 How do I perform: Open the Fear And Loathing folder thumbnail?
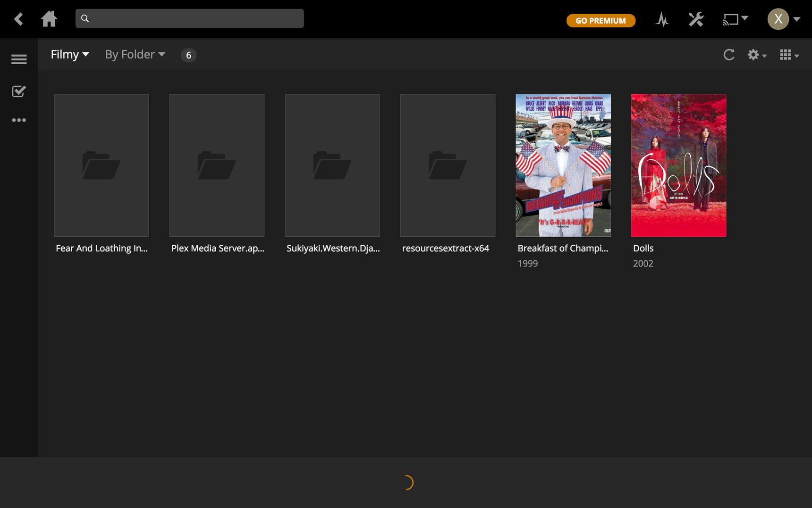click(x=101, y=165)
